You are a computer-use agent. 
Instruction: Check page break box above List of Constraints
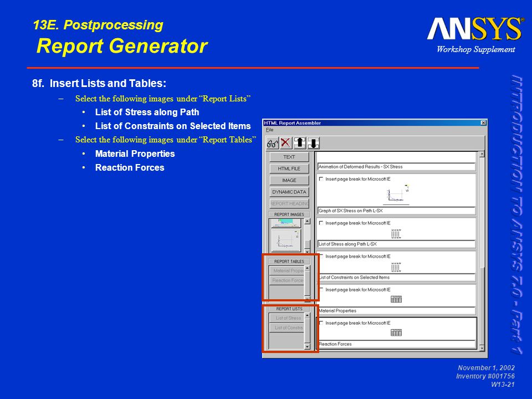(x=321, y=256)
